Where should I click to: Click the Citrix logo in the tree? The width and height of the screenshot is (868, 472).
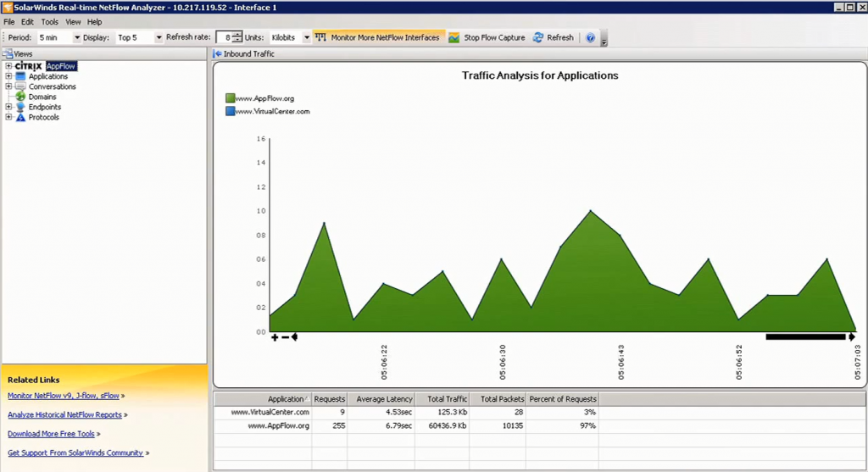pos(28,66)
